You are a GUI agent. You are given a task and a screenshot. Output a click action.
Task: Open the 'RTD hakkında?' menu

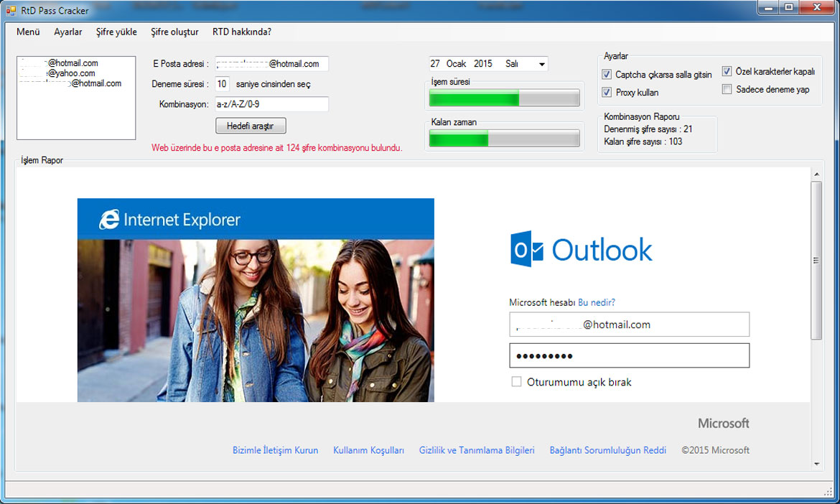(x=242, y=32)
